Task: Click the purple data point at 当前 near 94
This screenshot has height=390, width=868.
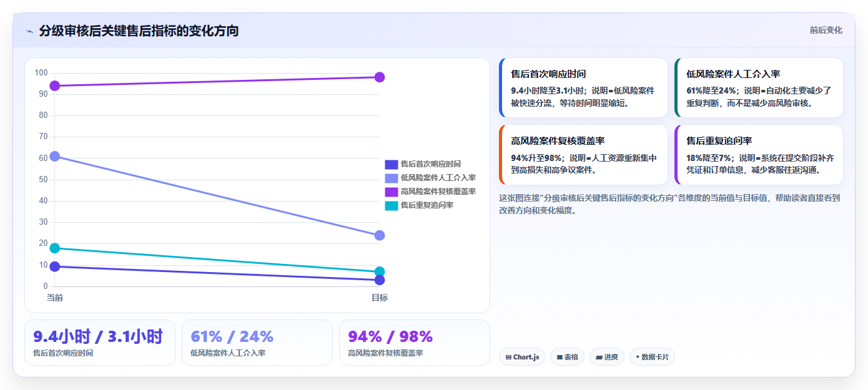Action: 55,85
